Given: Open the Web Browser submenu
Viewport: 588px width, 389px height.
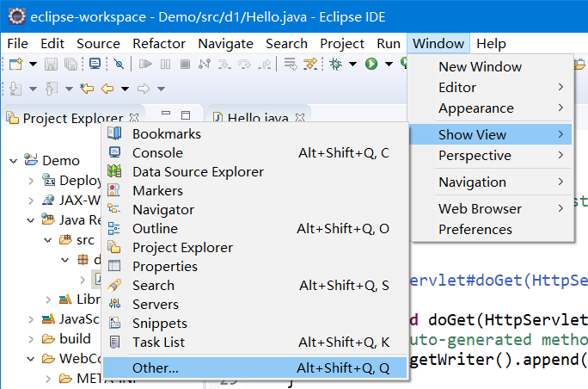Looking at the screenshot, I should [491, 208].
